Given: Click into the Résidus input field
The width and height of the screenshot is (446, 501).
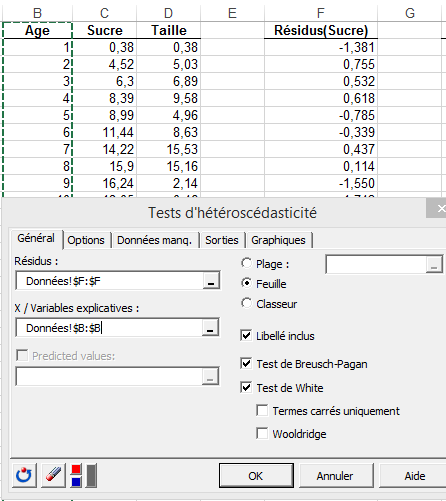Looking at the screenshot, I should [109, 281].
